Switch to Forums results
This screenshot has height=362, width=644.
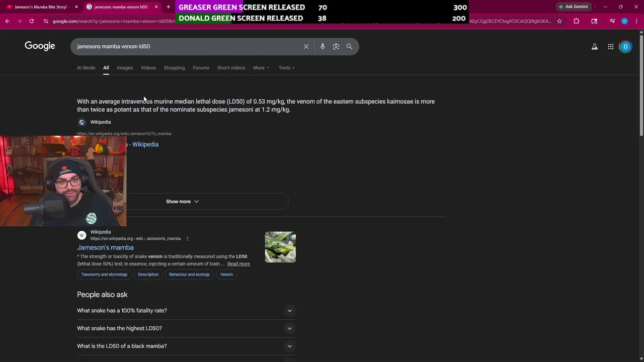(x=201, y=68)
